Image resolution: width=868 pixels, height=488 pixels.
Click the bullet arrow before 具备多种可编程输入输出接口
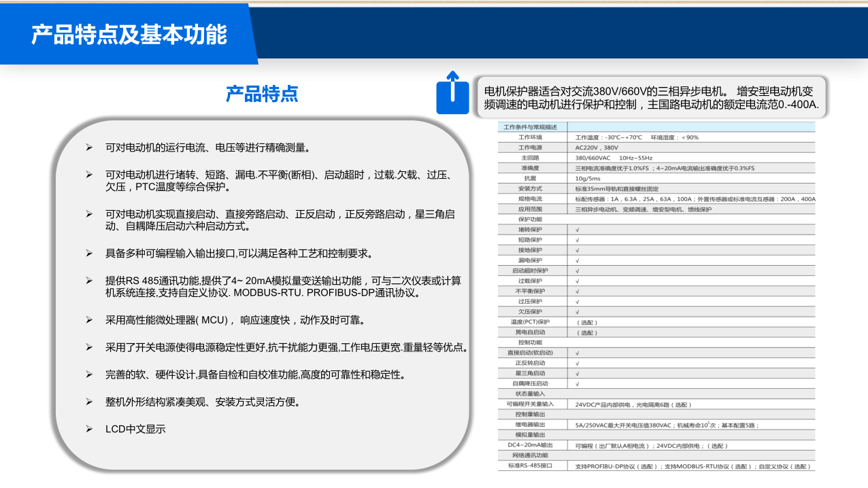point(88,253)
